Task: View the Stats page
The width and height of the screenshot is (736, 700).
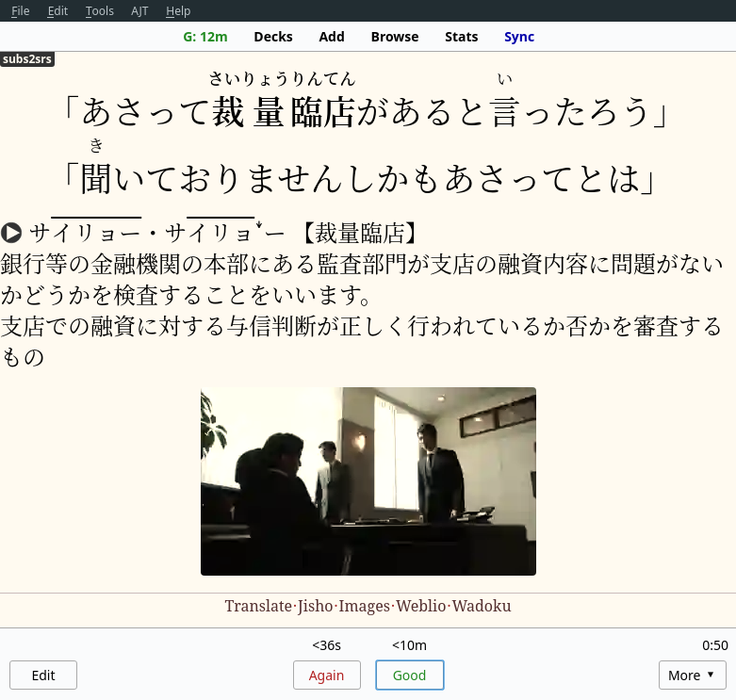Action: 461,37
